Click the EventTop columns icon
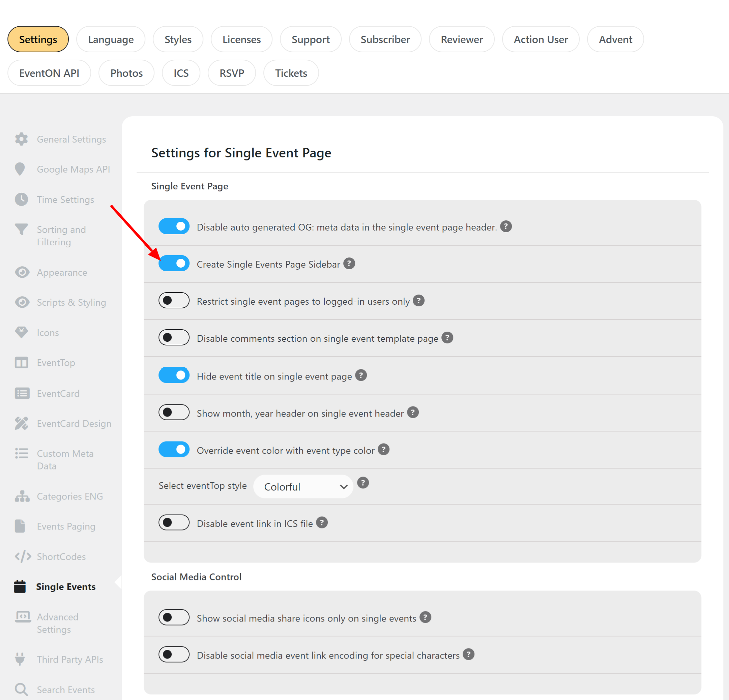 pyautogui.click(x=22, y=362)
